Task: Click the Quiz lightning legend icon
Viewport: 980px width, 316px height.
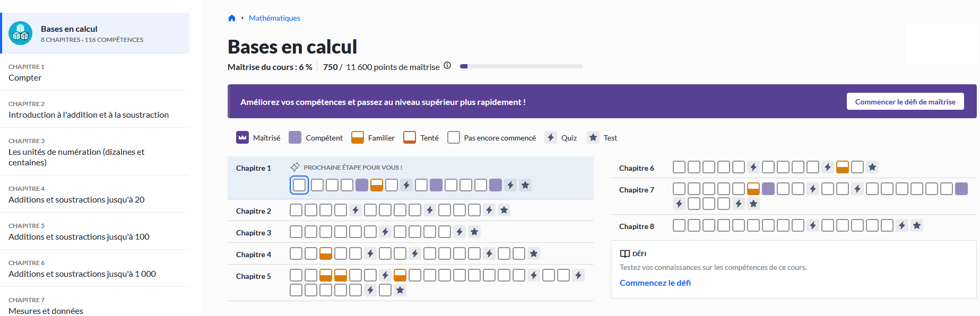Action: (x=551, y=138)
